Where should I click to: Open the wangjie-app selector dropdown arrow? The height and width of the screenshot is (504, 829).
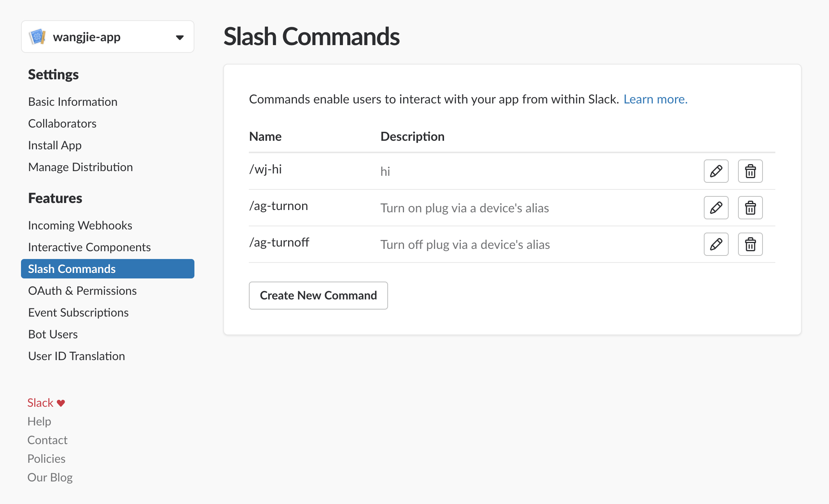(180, 37)
